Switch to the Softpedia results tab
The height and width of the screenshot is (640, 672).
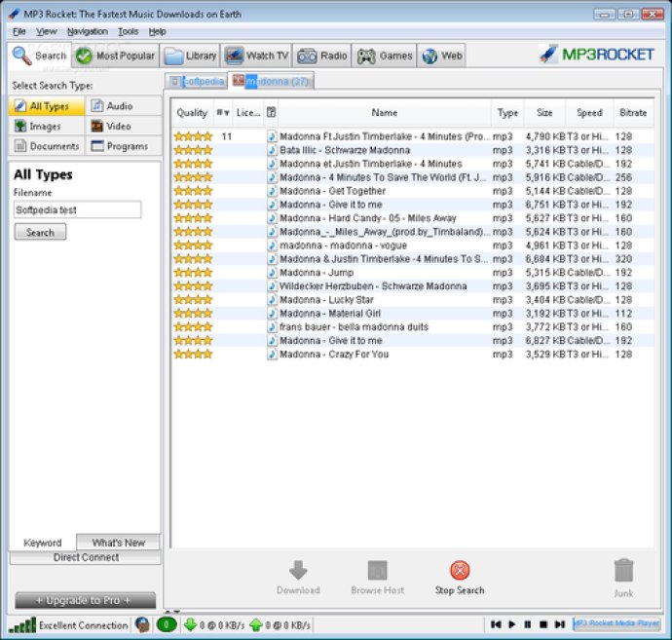(x=197, y=82)
